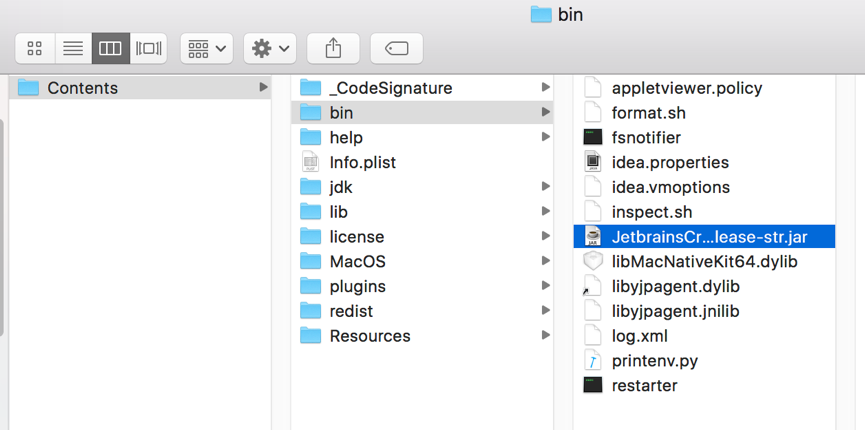Switch to cover flow view
This screenshot has height=430, width=865.
click(148, 49)
